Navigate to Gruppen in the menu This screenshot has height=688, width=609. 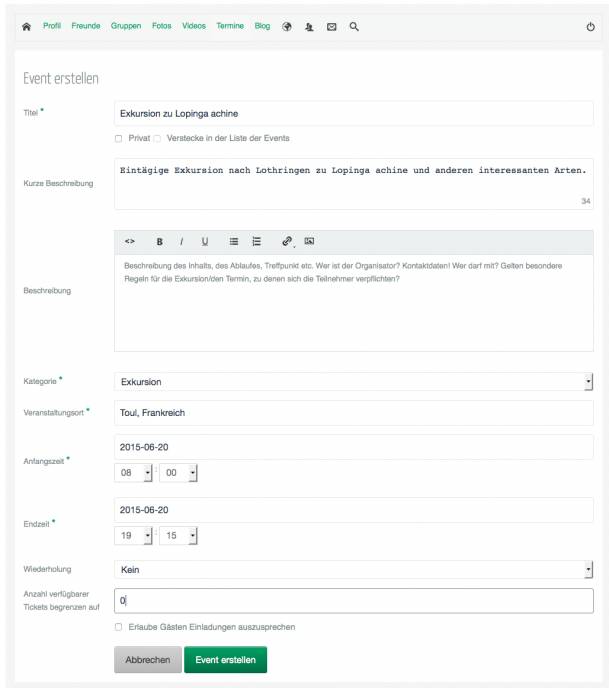point(126,26)
